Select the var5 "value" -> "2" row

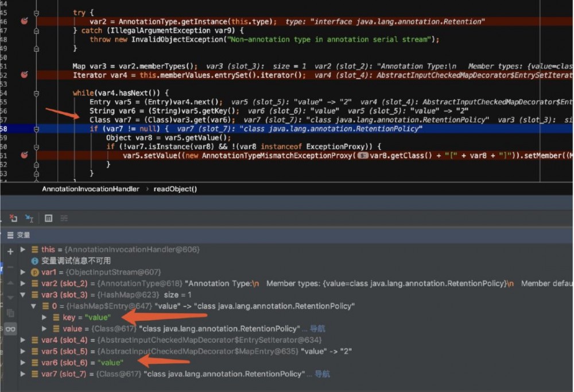(286, 352)
